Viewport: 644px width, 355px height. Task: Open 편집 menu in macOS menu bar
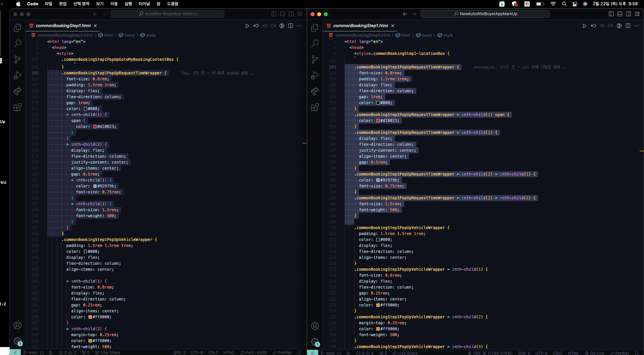[x=63, y=4]
